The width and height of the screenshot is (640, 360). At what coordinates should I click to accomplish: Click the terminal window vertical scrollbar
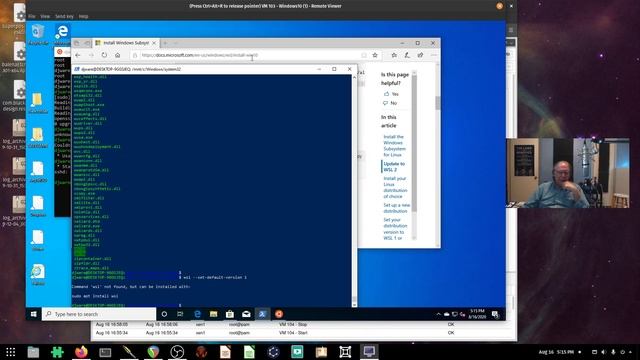pos(354,190)
